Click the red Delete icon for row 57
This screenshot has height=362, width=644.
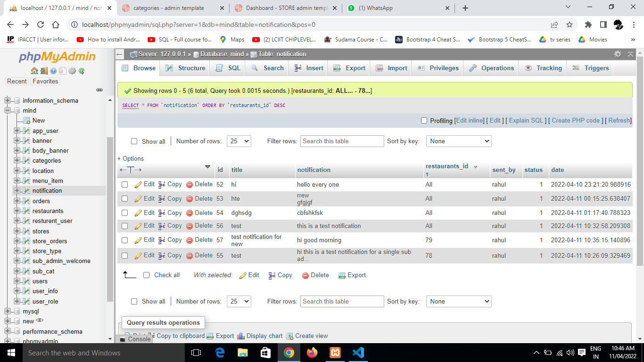click(x=190, y=240)
